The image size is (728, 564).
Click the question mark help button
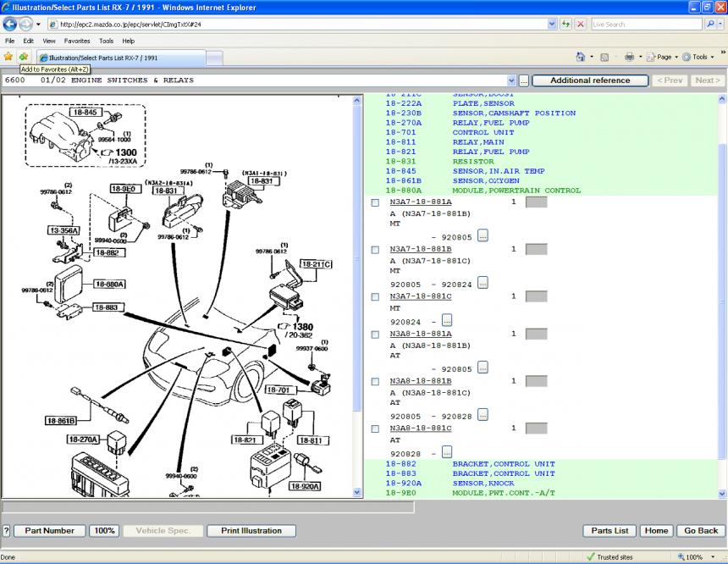coord(6,531)
